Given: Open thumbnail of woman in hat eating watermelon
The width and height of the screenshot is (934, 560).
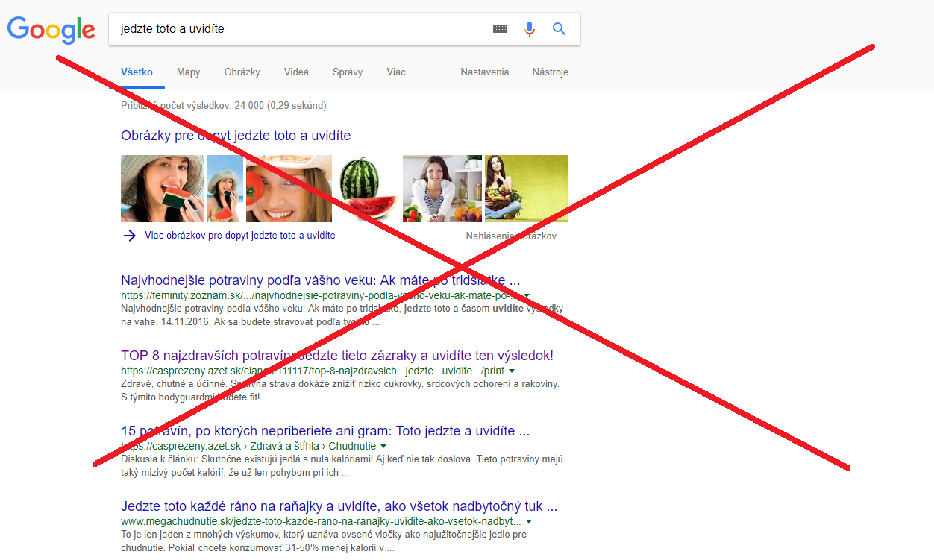Looking at the screenshot, I should (x=162, y=189).
